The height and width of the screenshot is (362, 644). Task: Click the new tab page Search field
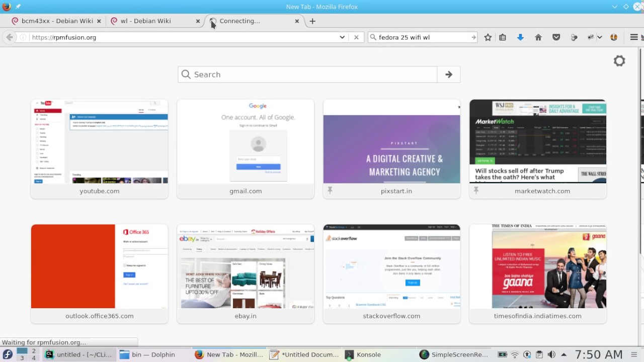pos(307,74)
